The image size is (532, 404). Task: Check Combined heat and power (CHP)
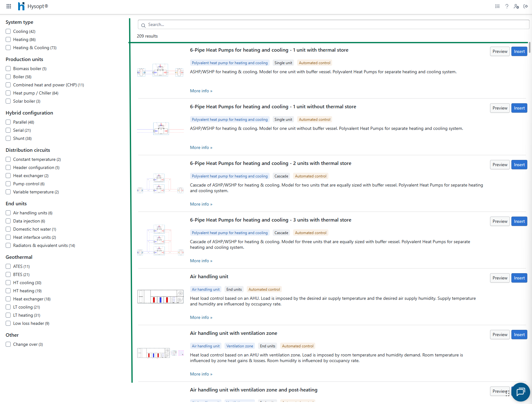(8, 85)
